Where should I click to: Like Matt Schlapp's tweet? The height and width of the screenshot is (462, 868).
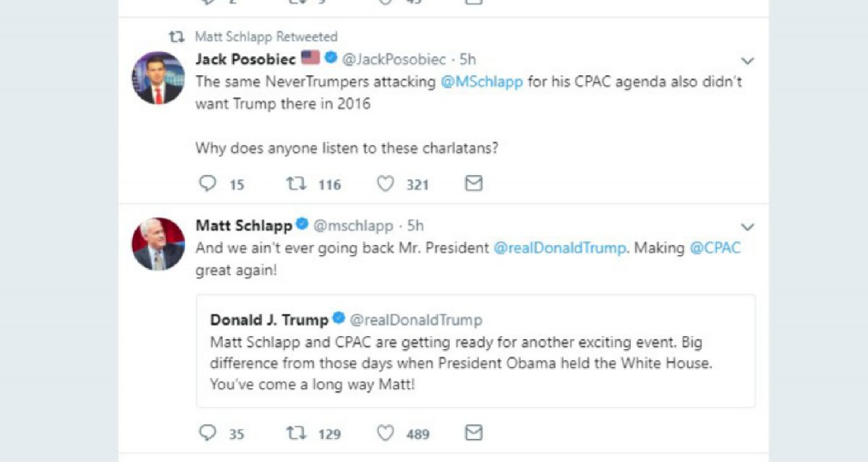click(x=386, y=433)
